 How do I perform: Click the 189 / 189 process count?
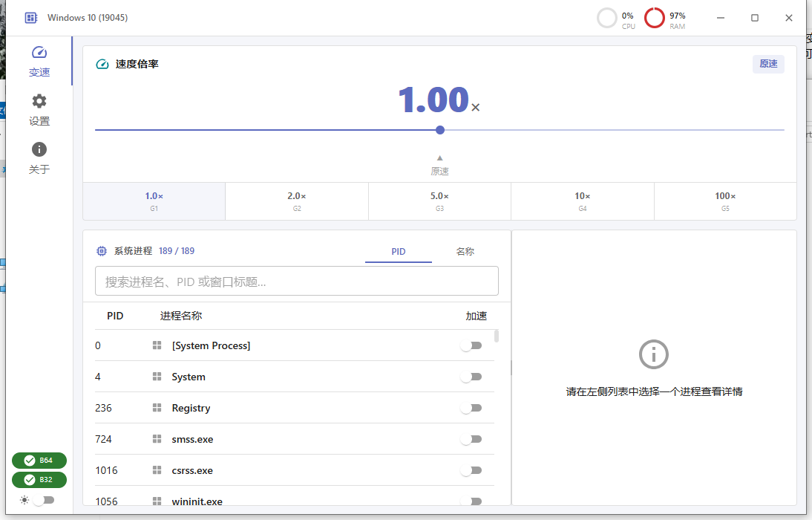(177, 251)
